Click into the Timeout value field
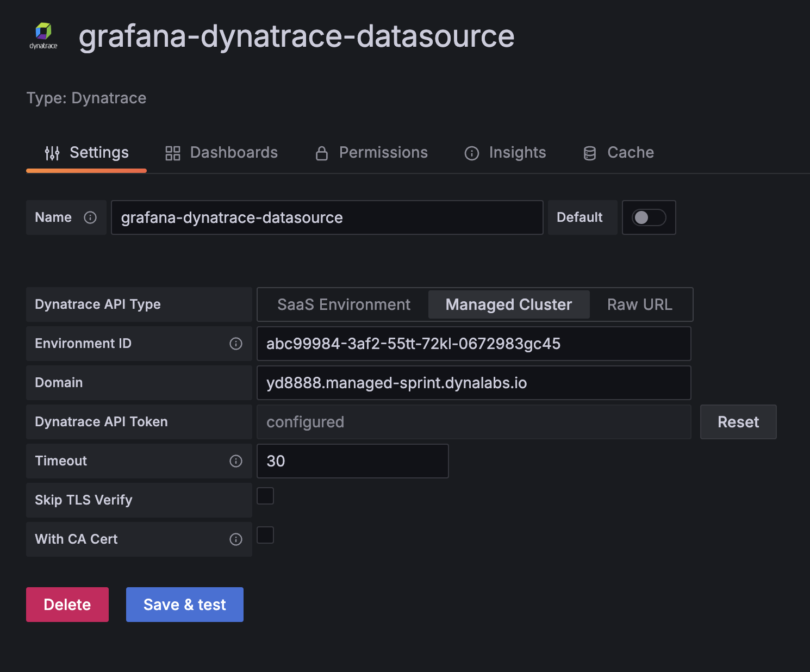This screenshot has height=672, width=810. point(352,461)
